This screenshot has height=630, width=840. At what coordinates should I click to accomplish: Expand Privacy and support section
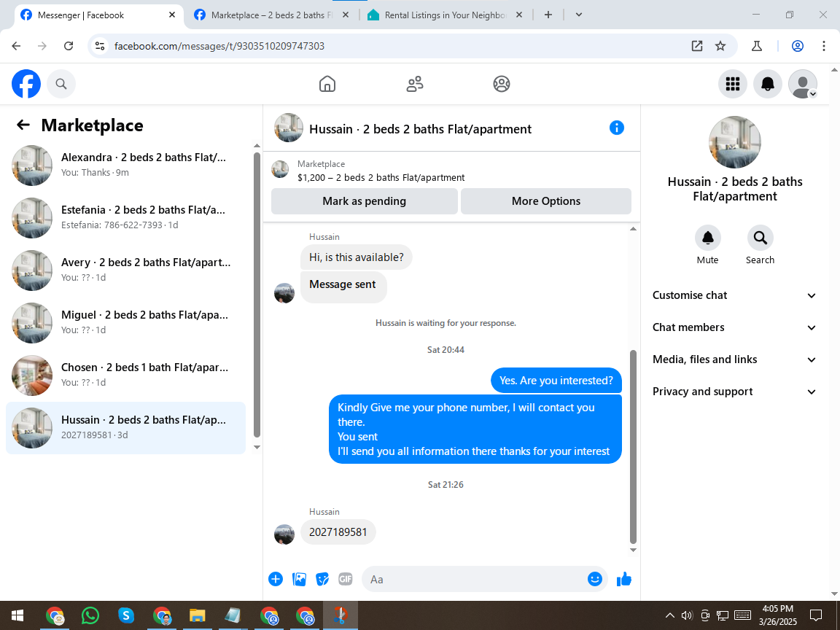tap(734, 392)
